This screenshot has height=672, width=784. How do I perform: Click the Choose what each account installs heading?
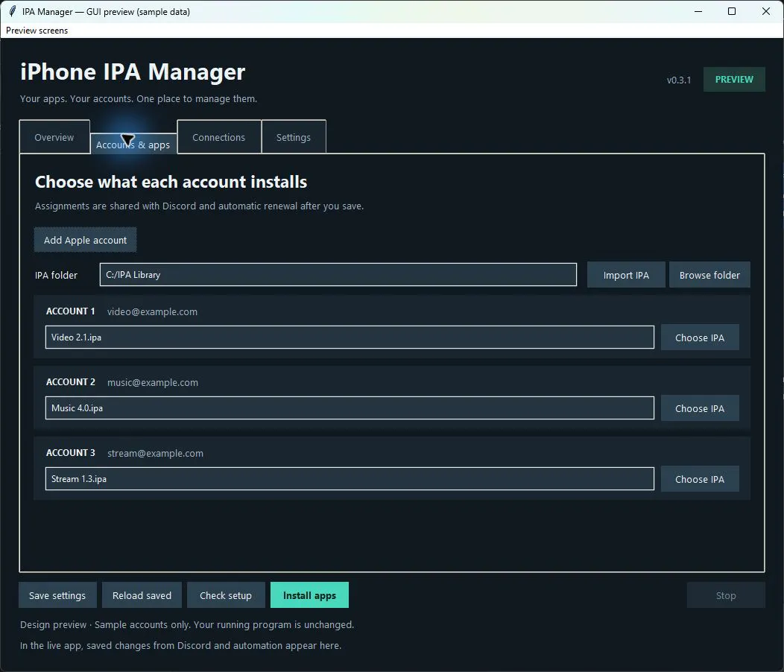[x=171, y=182]
